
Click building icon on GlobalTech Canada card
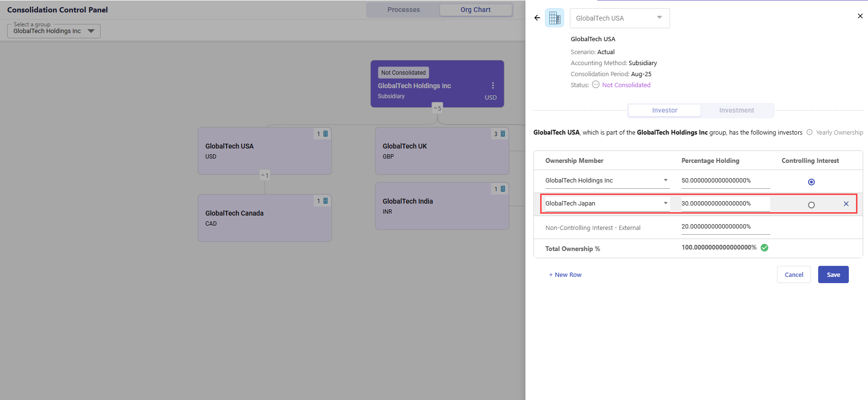[x=325, y=201]
